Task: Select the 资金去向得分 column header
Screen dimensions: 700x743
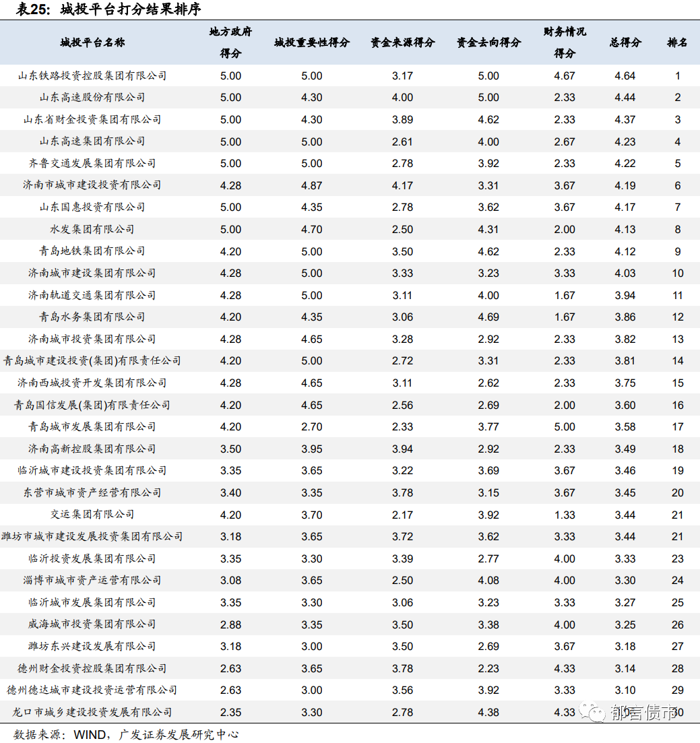Action: click(488, 42)
